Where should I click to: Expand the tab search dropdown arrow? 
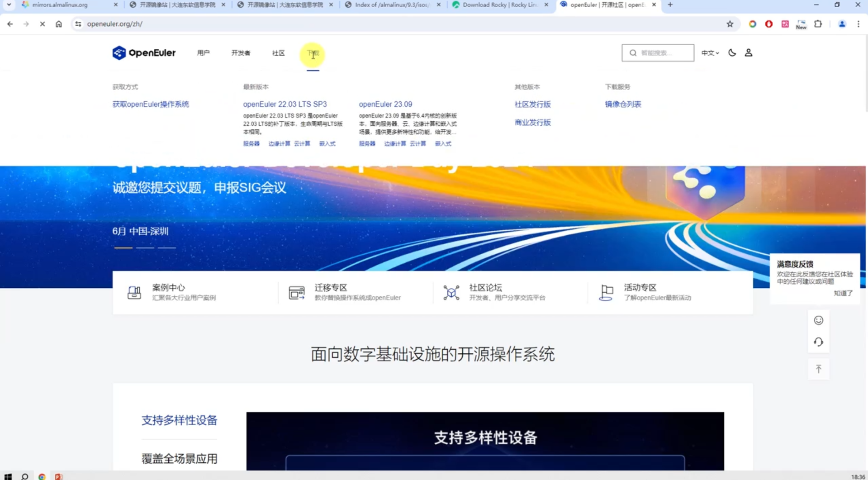coord(9,5)
